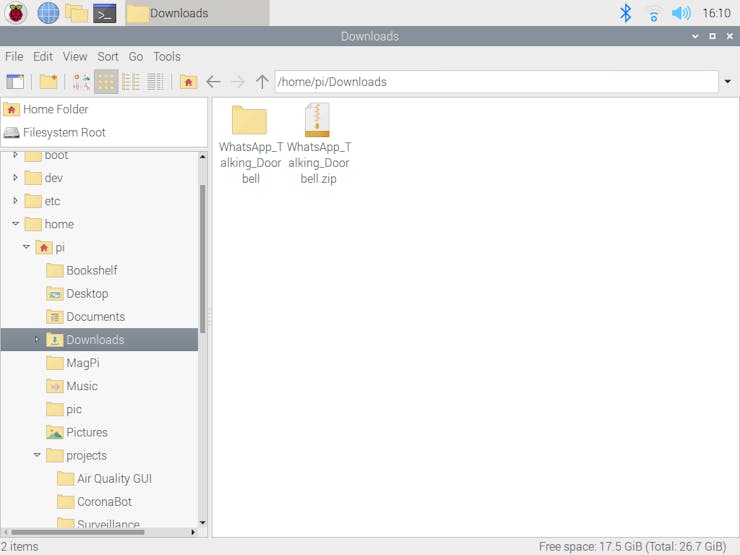Screen dimensions: 740x555
Task: Open the Wi-Fi network tray icon
Action: (x=654, y=14)
